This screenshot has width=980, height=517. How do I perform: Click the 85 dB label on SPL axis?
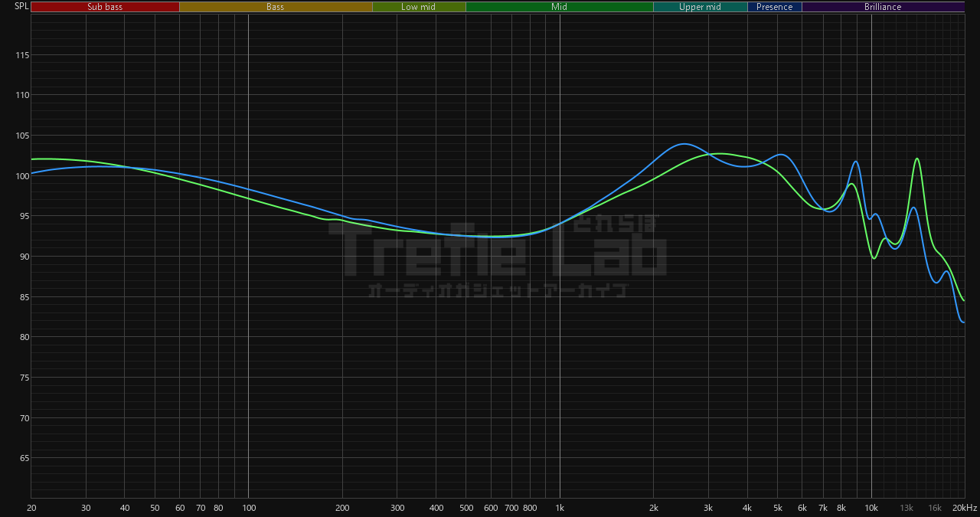[24, 297]
